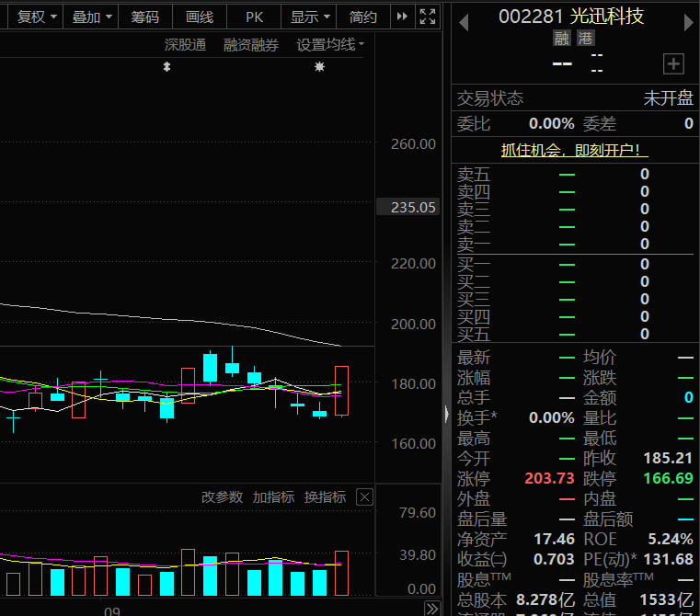Click the PE(动) value 131.68
700x616 pixels.
[668, 559]
